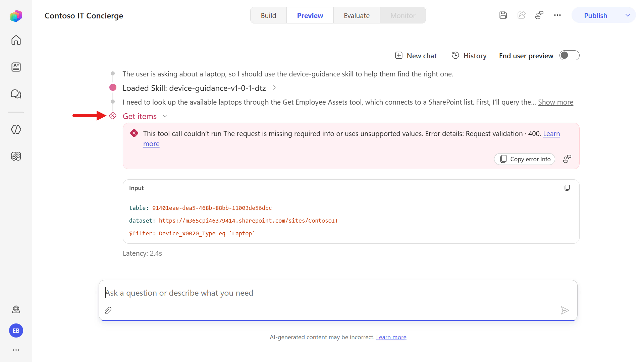Click the Contoso IT Concierge title
Image resolution: width=644 pixels, height=362 pixels.
pyautogui.click(x=84, y=15)
